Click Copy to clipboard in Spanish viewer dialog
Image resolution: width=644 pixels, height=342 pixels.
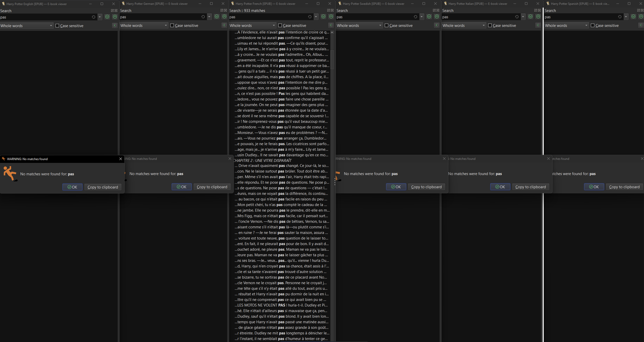624,187
